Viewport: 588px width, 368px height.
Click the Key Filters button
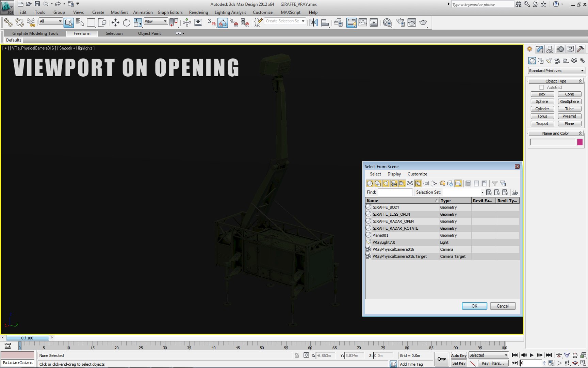[x=493, y=363]
